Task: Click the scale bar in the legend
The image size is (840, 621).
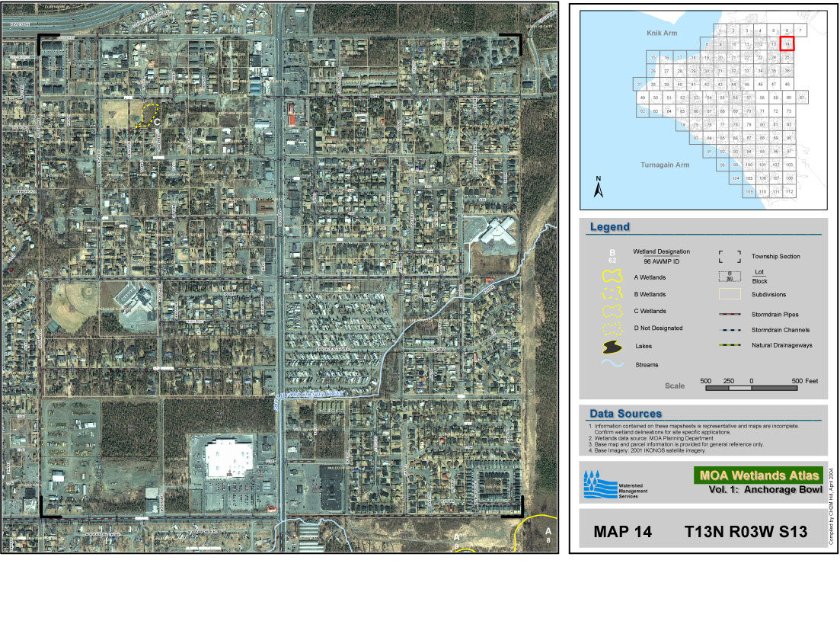Action: [x=752, y=388]
